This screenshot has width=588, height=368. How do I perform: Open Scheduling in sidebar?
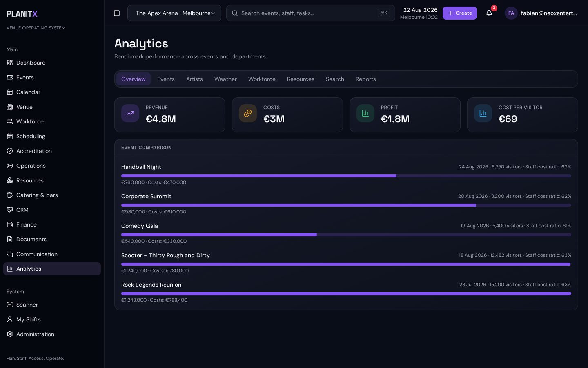52,136
